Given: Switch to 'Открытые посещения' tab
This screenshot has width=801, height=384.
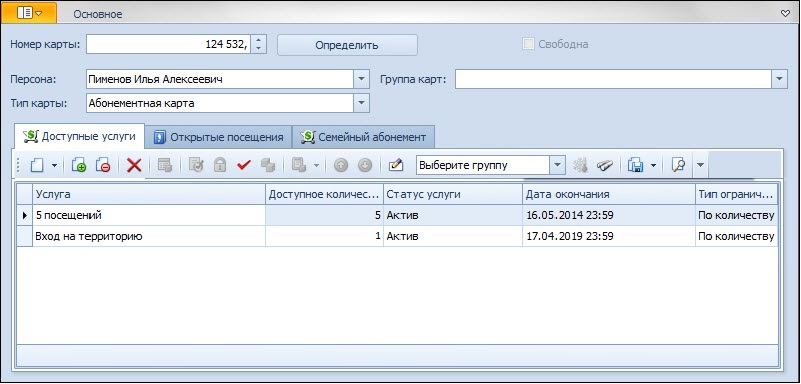Looking at the screenshot, I should click(218, 137).
